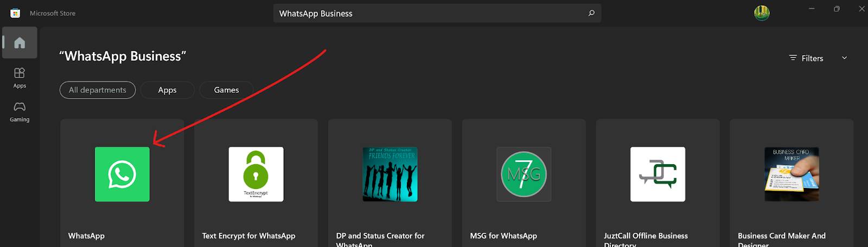Screen dimensions: 868x247
Task: Expand the Filters dropdown chevron
Action: pos(844,58)
